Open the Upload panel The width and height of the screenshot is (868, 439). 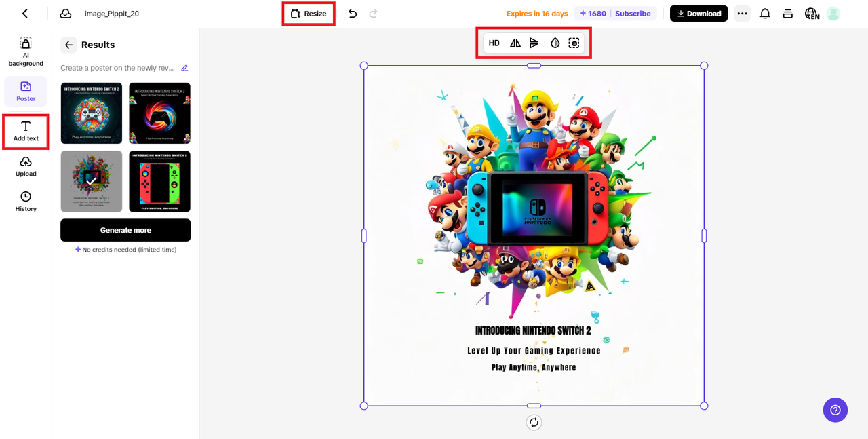25,166
